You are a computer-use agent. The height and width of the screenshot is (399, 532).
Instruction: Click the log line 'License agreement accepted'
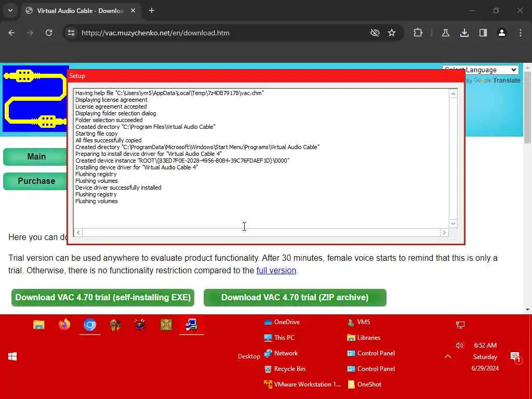(111, 107)
